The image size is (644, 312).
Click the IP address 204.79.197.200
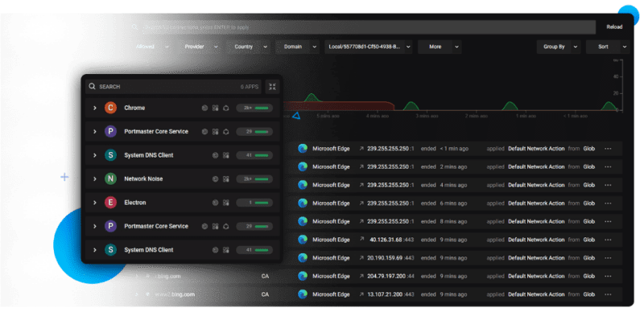386,276
